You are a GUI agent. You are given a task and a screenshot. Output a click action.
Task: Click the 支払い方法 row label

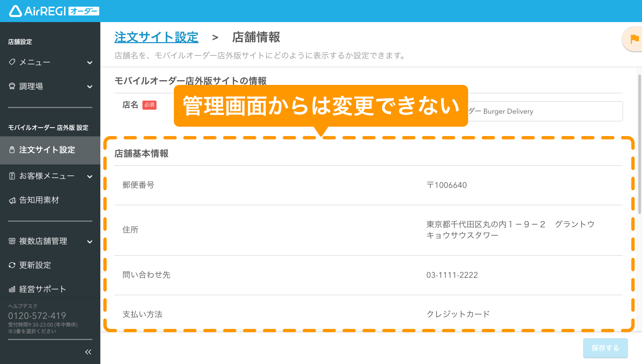click(142, 314)
